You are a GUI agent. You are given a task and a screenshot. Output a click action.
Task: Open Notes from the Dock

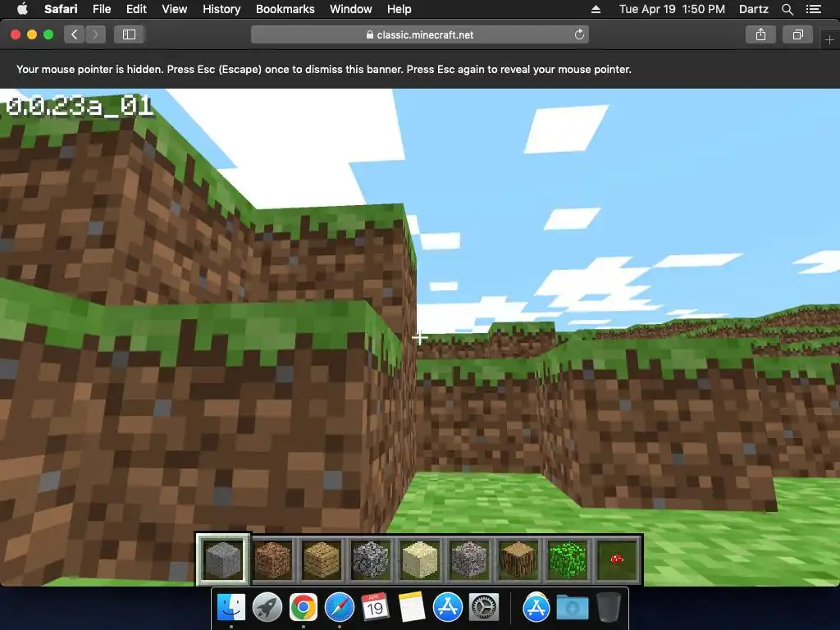(412, 608)
